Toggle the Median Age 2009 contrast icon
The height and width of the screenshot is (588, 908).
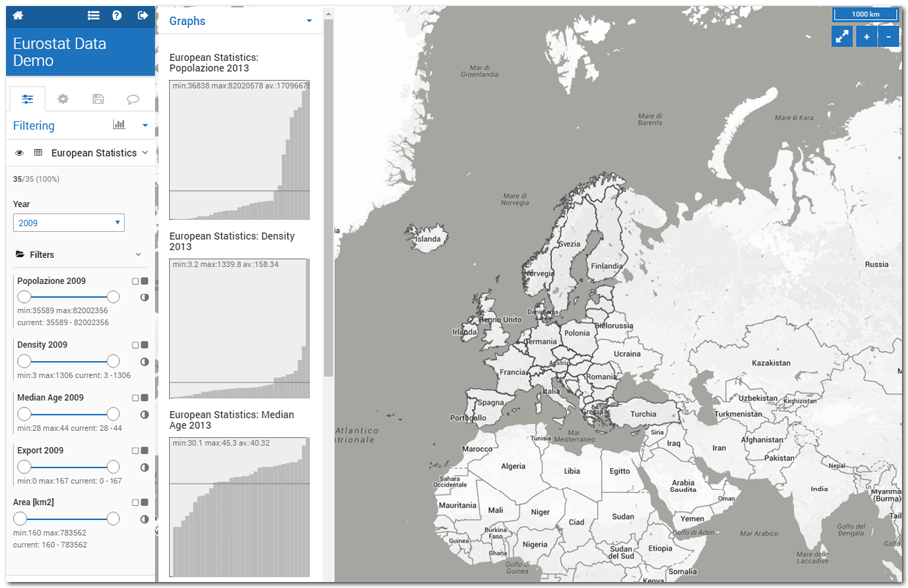click(144, 414)
